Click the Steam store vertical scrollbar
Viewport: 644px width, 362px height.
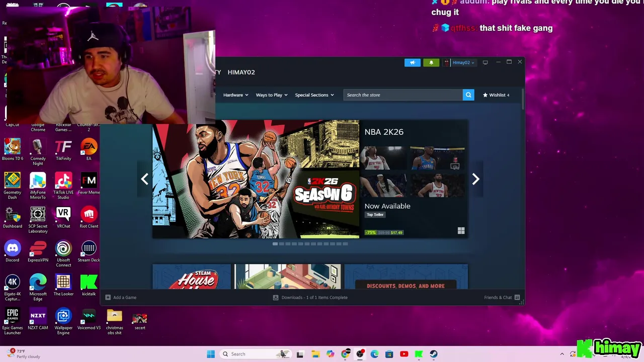tap(523, 99)
